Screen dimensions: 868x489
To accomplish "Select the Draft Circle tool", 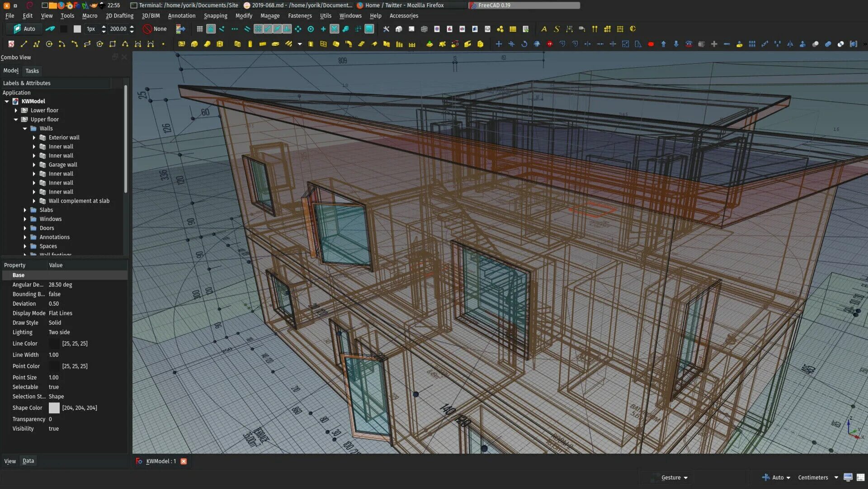I will click(49, 44).
